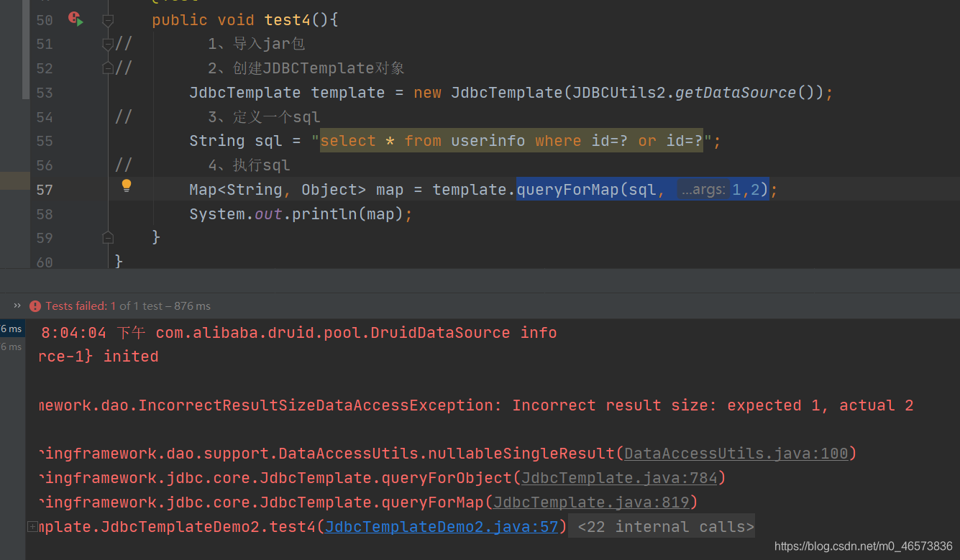Viewport: 960px width, 560px height.
Task: Open the JdbcTemplate.java:784 stack link
Action: (x=619, y=478)
